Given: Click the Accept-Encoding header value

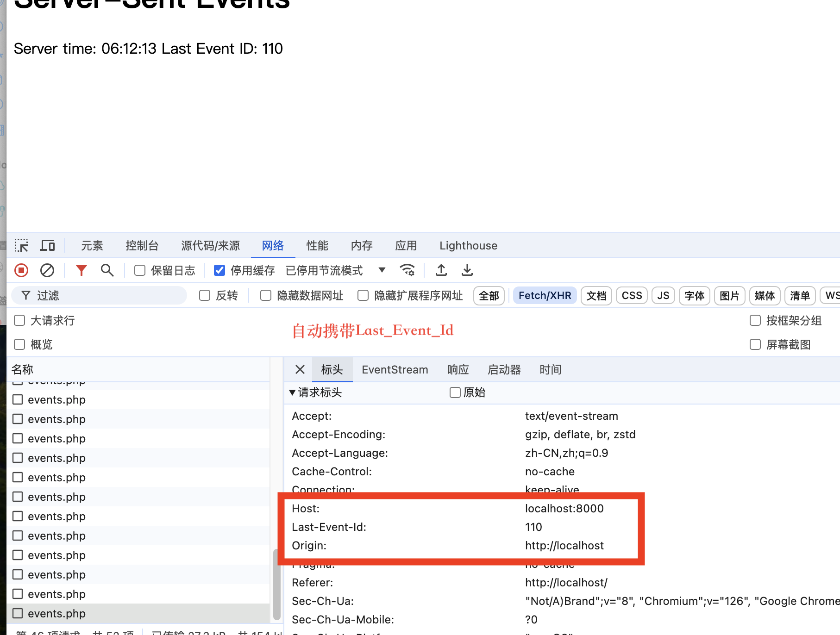Looking at the screenshot, I should pyautogui.click(x=580, y=434).
